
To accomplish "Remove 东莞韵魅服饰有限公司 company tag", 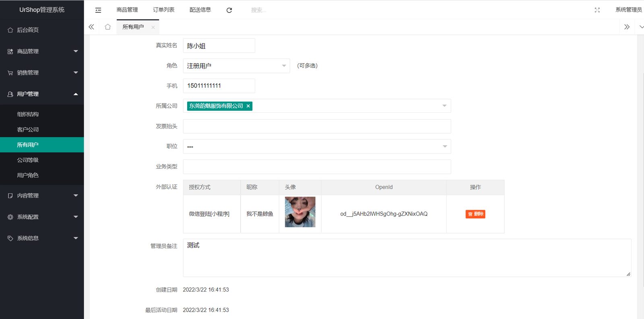I will pyautogui.click(x=248, y=106).
